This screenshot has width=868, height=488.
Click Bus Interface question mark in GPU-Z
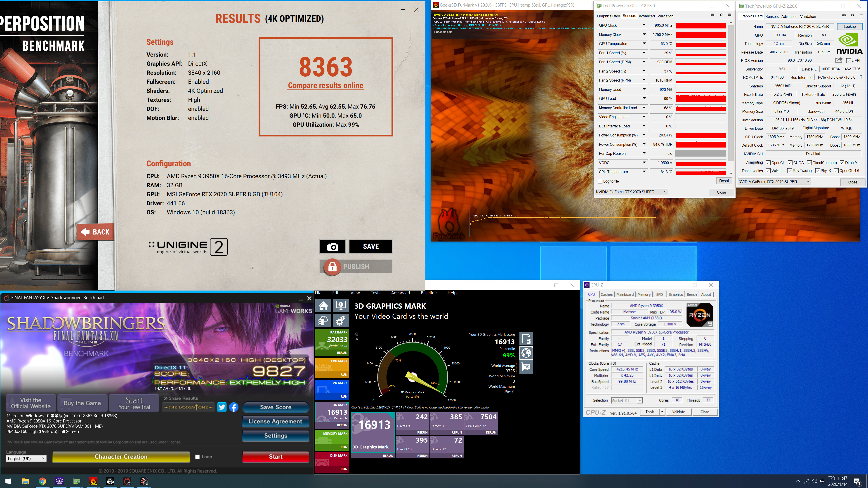tap(861, 77)
